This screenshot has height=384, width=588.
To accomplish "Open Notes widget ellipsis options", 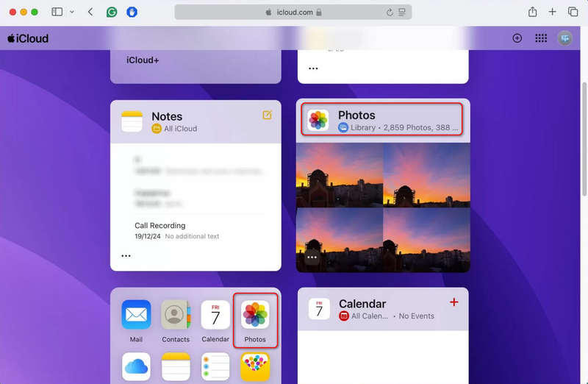I will tap(126, 256).
